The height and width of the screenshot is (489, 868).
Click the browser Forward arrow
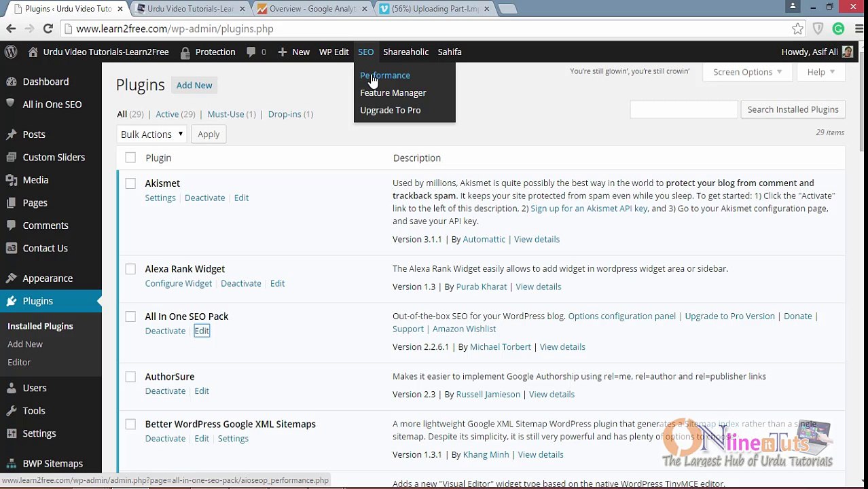(29, 29)
